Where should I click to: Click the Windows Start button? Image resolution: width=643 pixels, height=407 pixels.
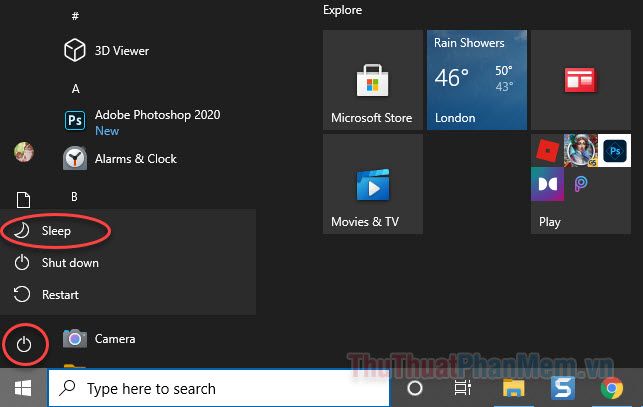[23, 388]
